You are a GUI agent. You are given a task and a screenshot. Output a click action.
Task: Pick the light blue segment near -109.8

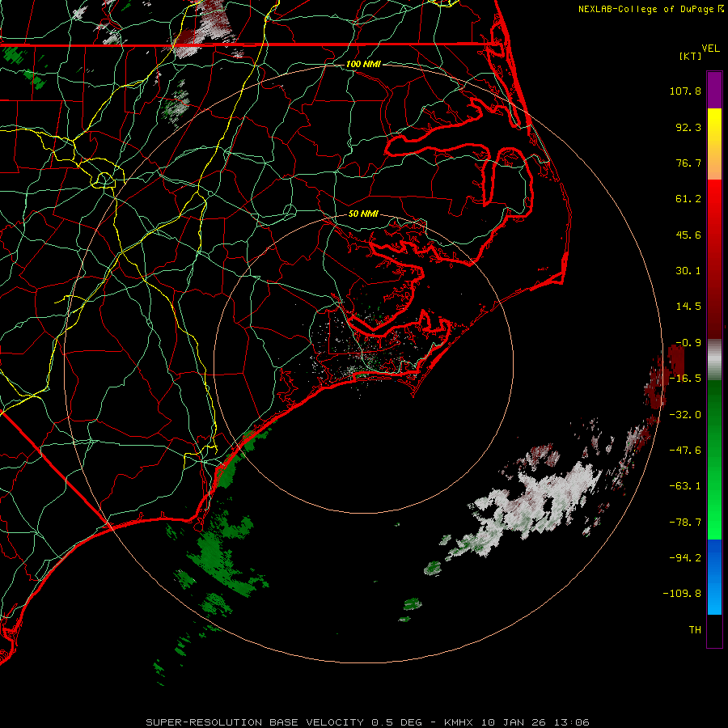coord(714,595)
